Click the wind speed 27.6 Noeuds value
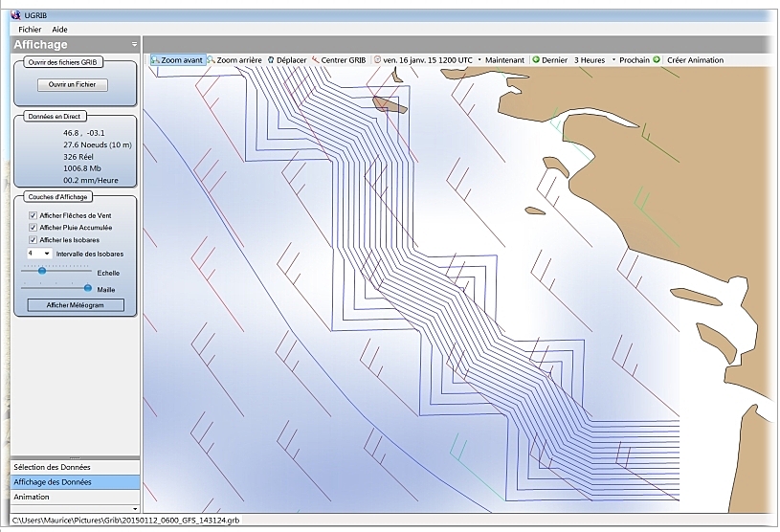 (x=98, y=145)
